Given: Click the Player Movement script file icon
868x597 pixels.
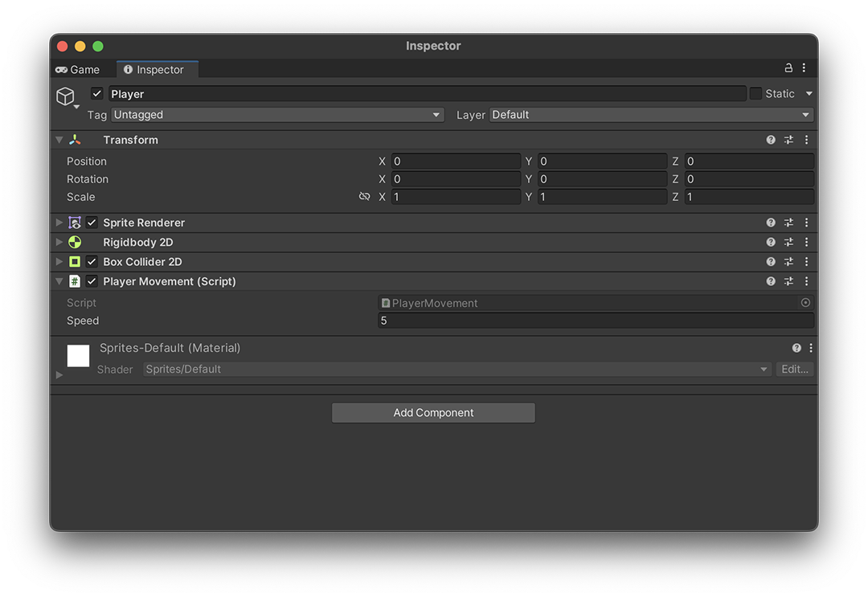Looking at the screenshot, I should point(75,281).
